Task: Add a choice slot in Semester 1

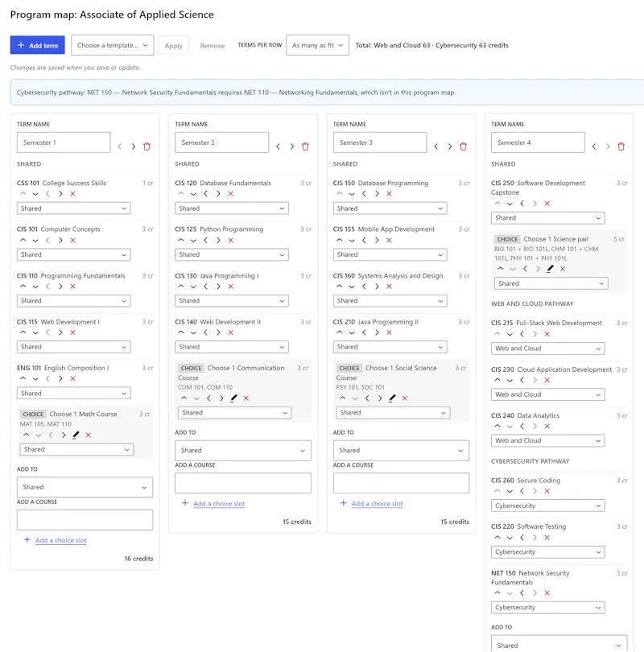Action: (60, 541)
